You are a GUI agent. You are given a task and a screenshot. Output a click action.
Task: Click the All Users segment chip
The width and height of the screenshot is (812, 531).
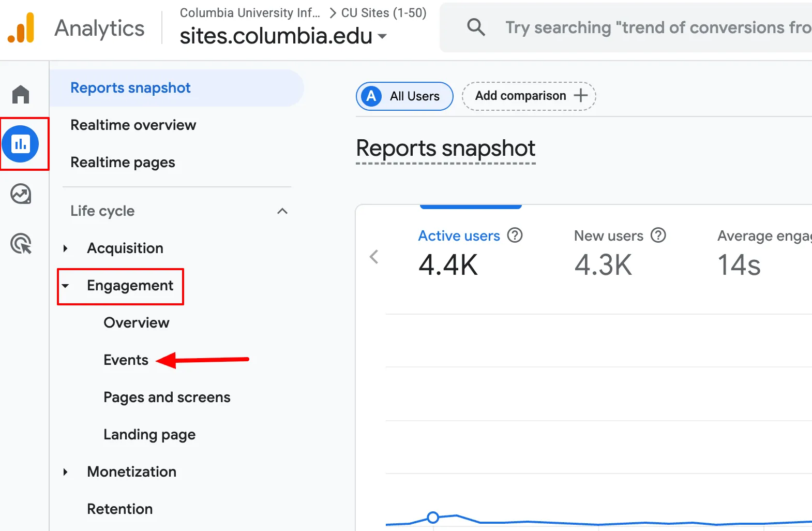[404, 96]
